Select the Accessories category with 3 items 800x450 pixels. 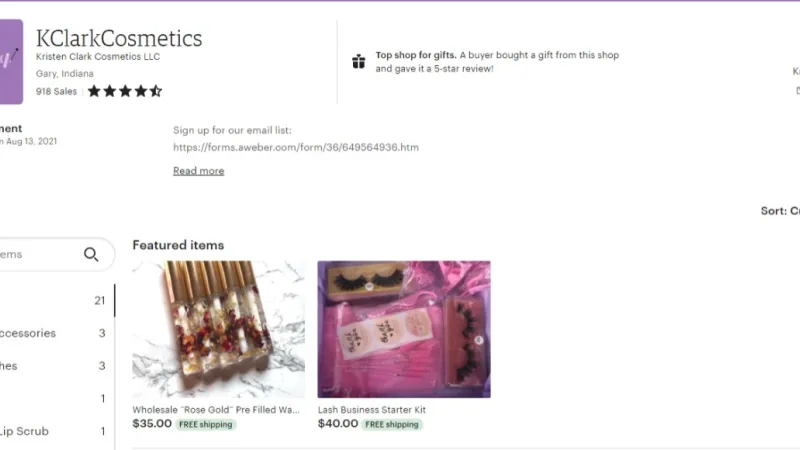click(x=53, y=333)
